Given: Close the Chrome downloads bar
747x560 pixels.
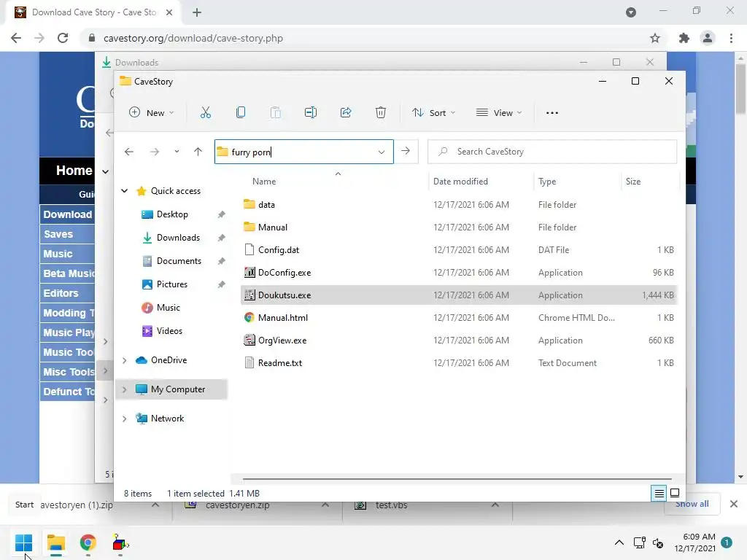Looking at the screenshot, I should point(734,504).
